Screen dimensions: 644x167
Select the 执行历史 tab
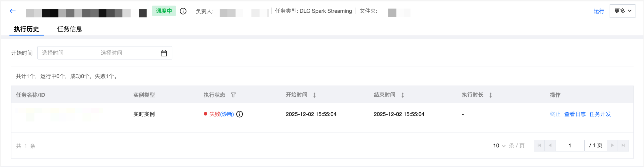coord(26,29)
